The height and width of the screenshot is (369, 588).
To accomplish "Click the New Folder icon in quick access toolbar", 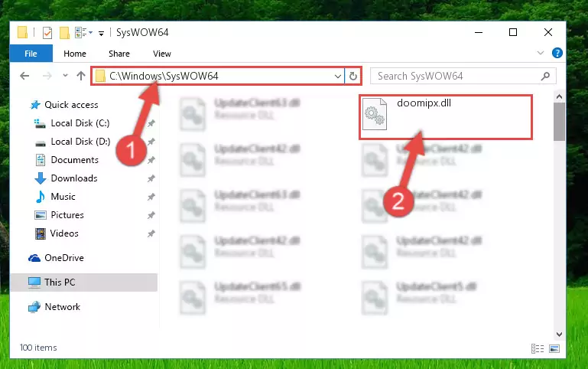I will (x=64, y=33).
